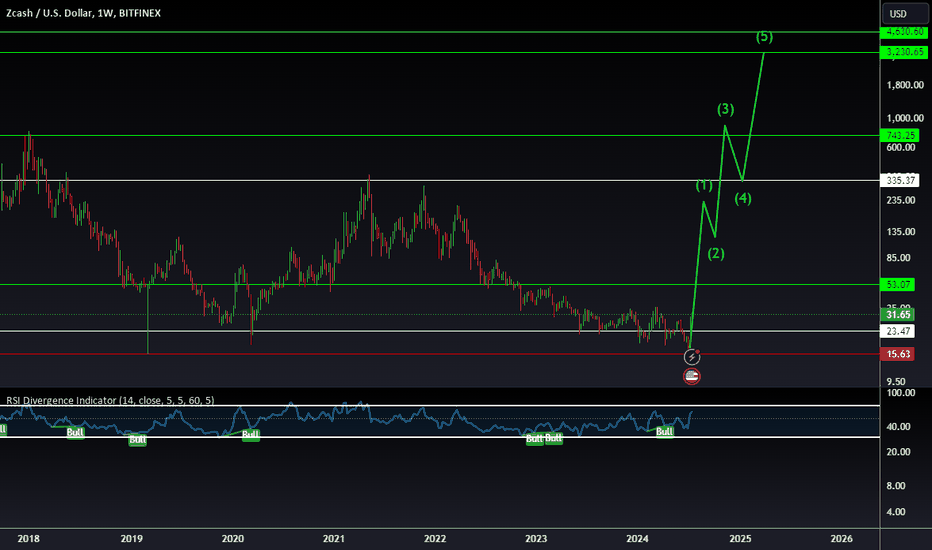Click the 3,230.65 price level label
Viewport: 932px width, 550px height.
click(x=905, y=52)
